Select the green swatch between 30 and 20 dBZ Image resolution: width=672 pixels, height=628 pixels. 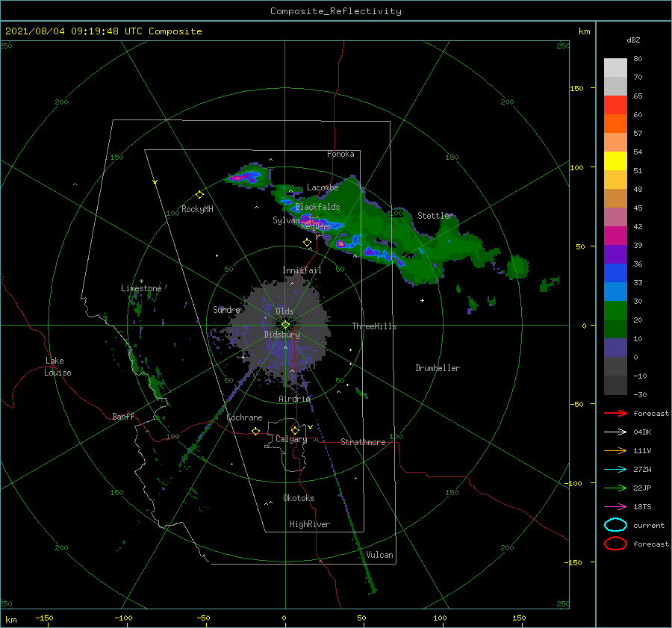click(x=615, y=311)
